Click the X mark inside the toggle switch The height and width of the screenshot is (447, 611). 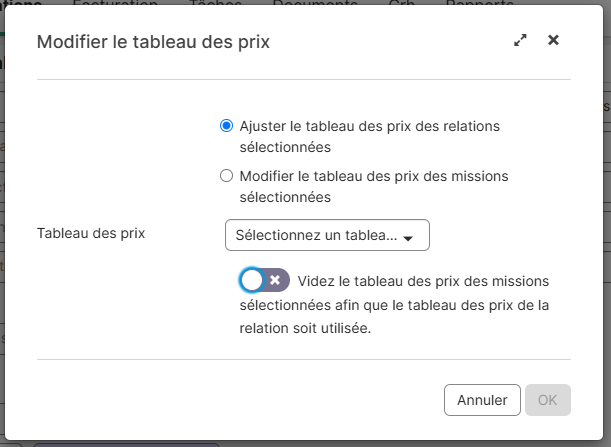click(x=275, y=280)
